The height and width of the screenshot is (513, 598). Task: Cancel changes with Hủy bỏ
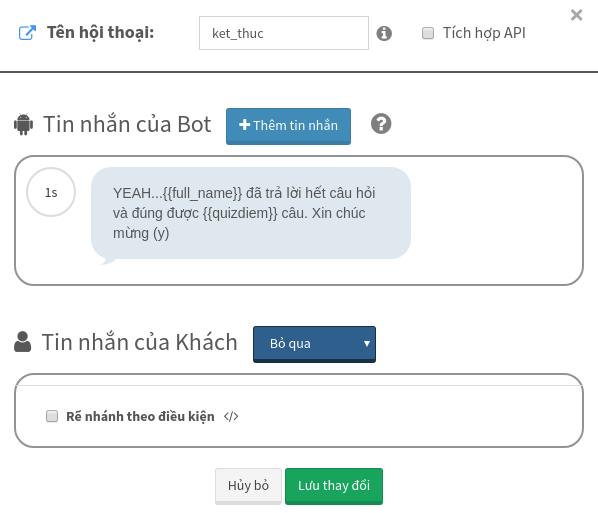tap(248, 486)
